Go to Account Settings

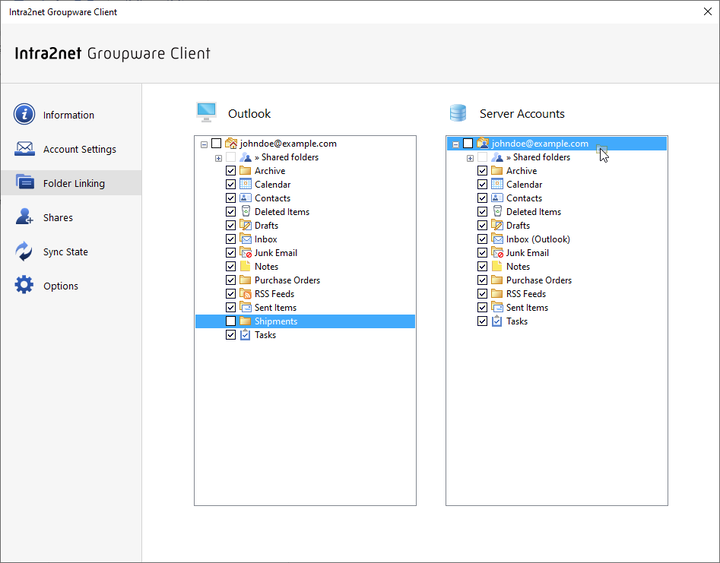71,149
